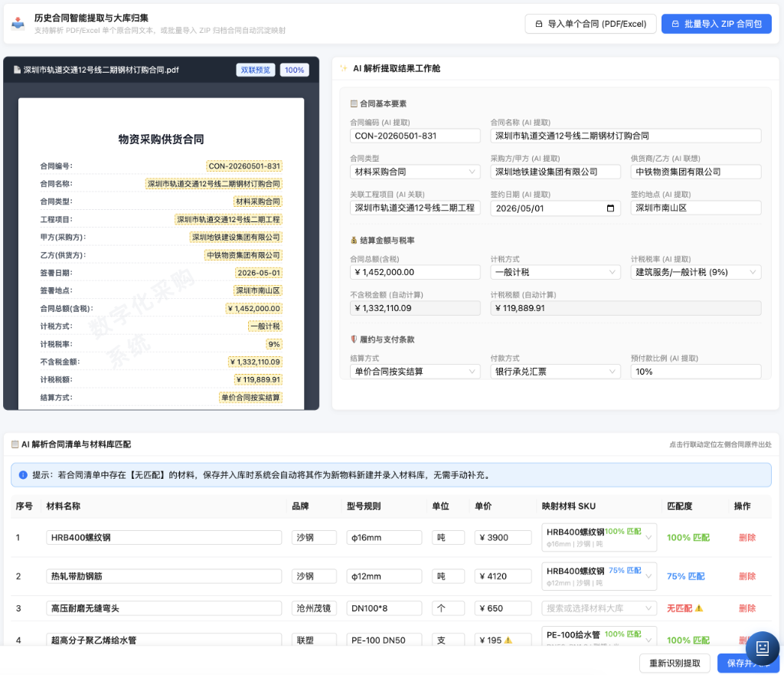Click highlighted 单价合同按实结算 in PDF preview
Viewport: 784px width, 675px height.
(x=250, y=398)
